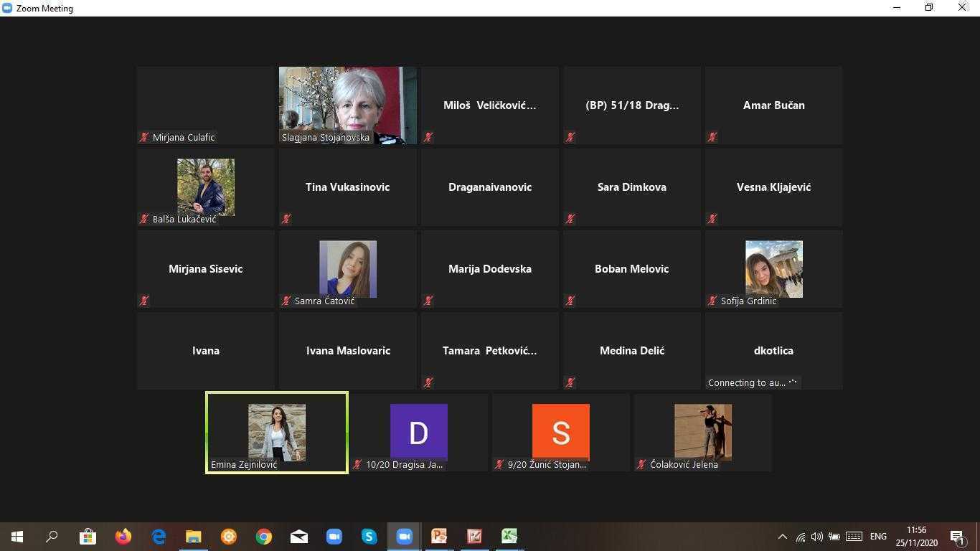Click muted mic icon on Mirjana Culafic
The image size is (980, 551).
[144, 137]
